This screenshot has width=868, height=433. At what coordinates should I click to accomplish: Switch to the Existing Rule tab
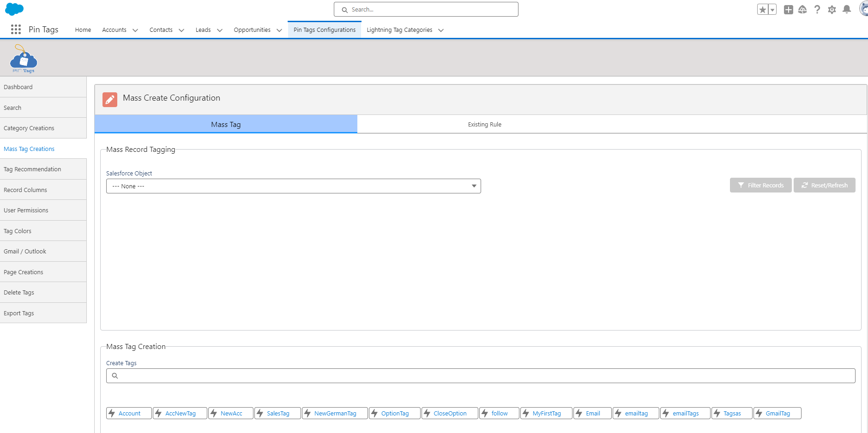pyautogui.click(x=485, y=124)
